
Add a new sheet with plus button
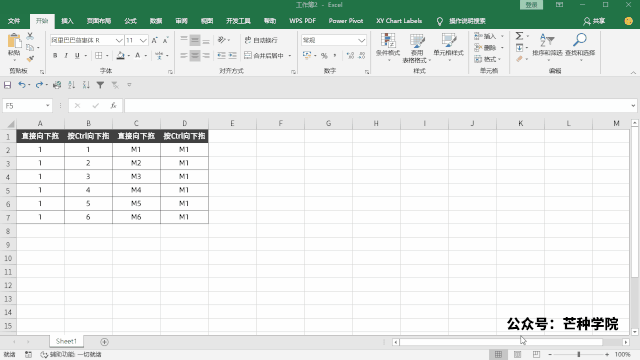click(x=104, y=342)
